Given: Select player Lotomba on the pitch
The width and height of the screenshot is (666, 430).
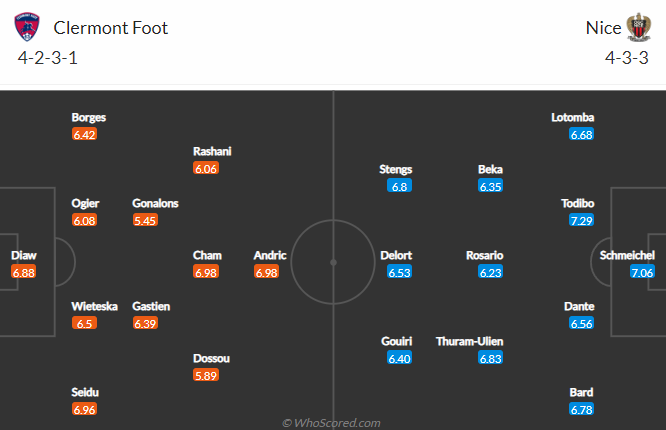Looking at the screenshot, I should coord(573,117).
